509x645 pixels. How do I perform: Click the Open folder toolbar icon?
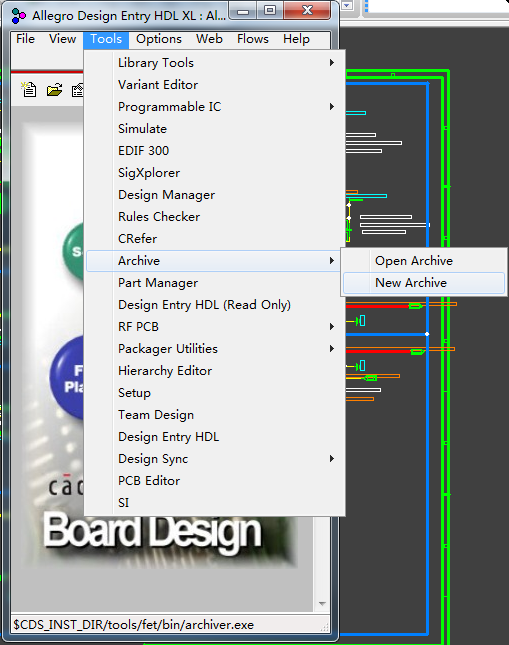[x=54, y=89]
